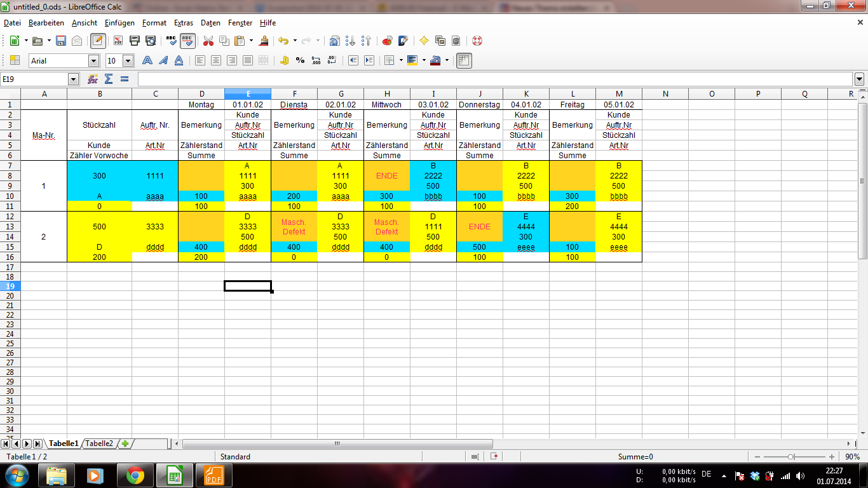This screenshot has height=488, width=868.
Task: Apply Percent number format
Action: click(x=300, y=60)
